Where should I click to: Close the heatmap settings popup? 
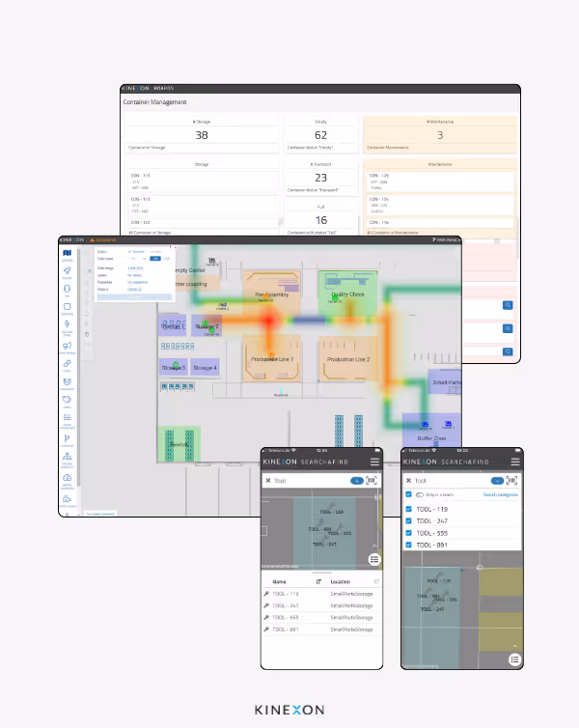point(175,247)
